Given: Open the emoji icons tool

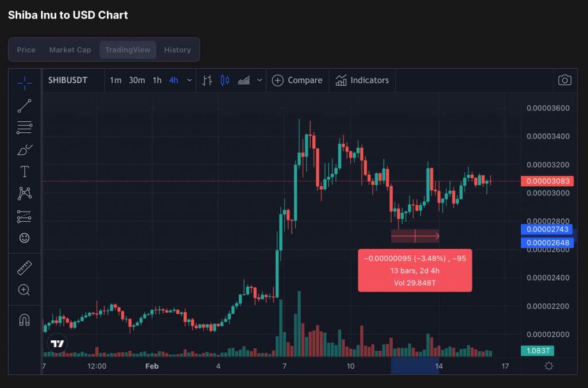Looking at the screenshot, I should [x=24, y=237].
